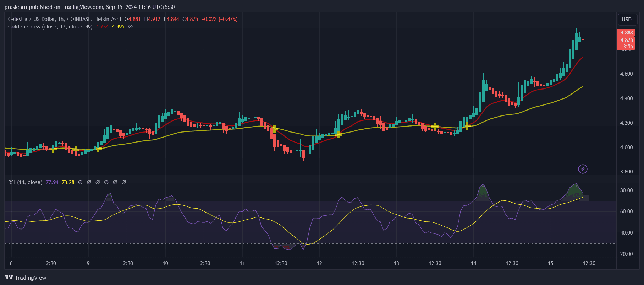Image resolution: width=644 pixels, height=285 pixels.
Task: Click the RSI 20.00 axis label
Action: click(626, 254)
